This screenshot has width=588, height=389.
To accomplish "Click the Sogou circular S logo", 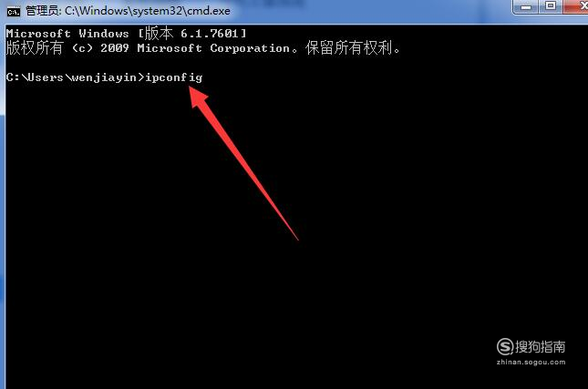I will (505, 346).
